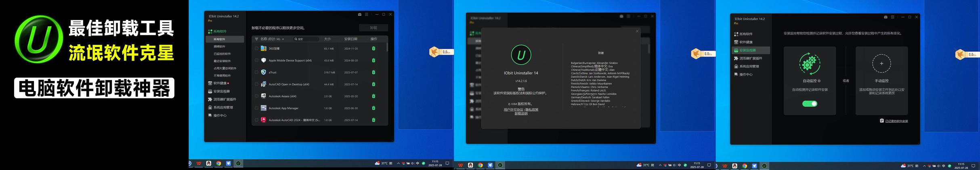Turn off the 自动监控 toggle switch
This screenshot has height=170, width=980.
[810, 104]
